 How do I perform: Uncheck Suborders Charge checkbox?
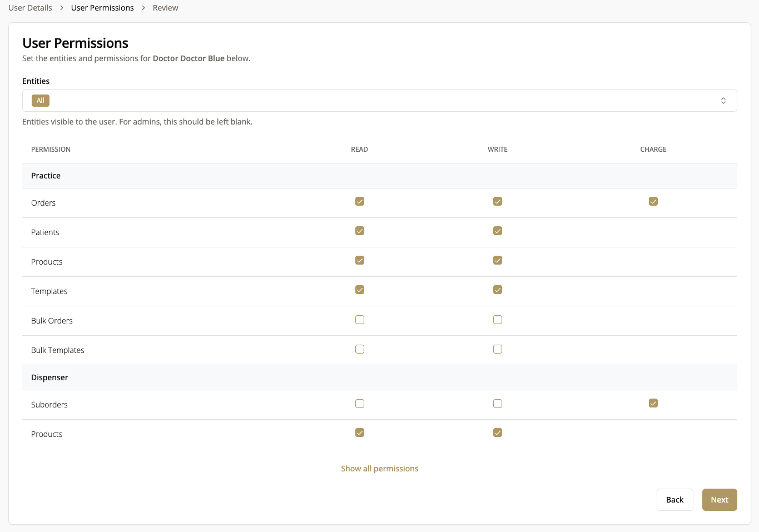653,403
